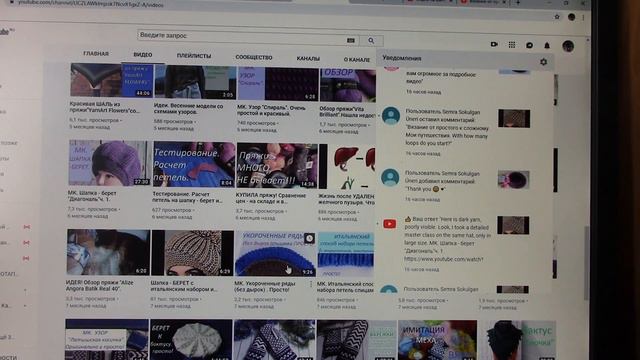Click the knitted beige hat thumbnail
640x360 pixels.
[x=193, y=253]
